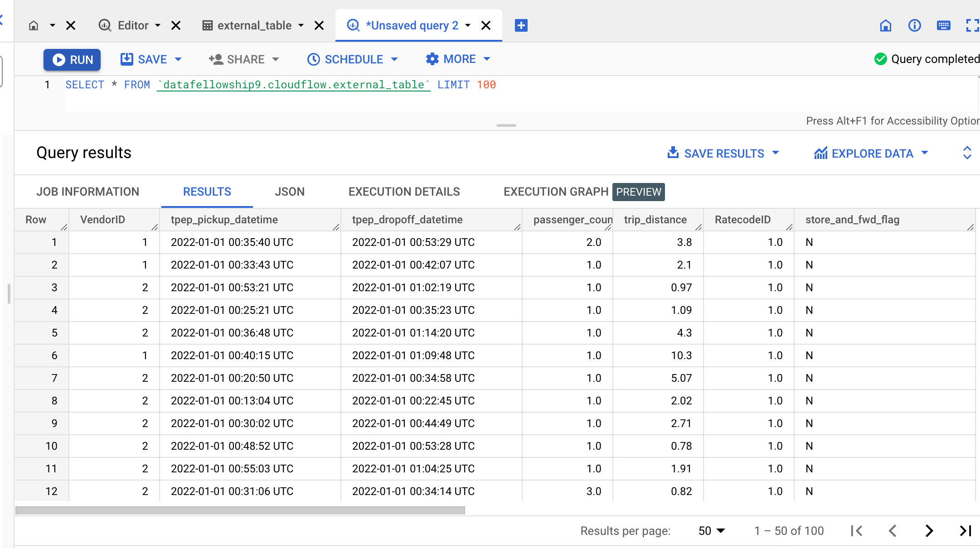Image resolution: width=980 pixels, height=548 pixels.
Task: Click the Save query floppy icon
Action: pyautogui.click(x=127, y=59)
